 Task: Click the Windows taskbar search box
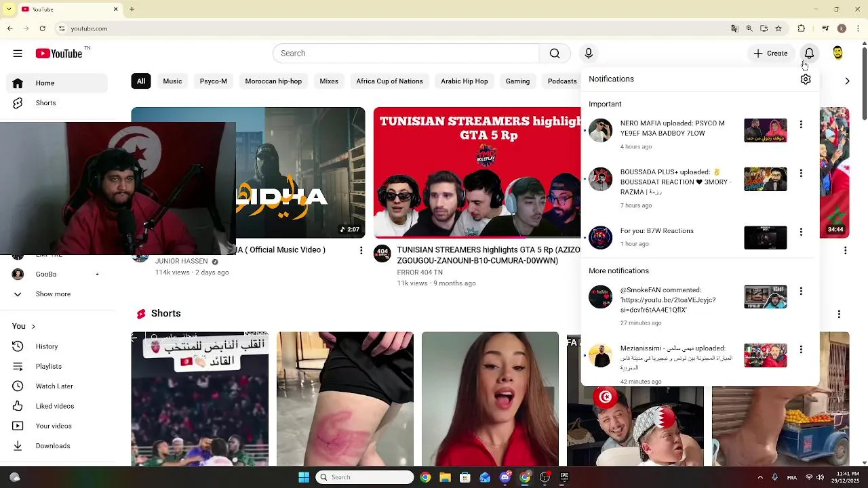point(365,477)
